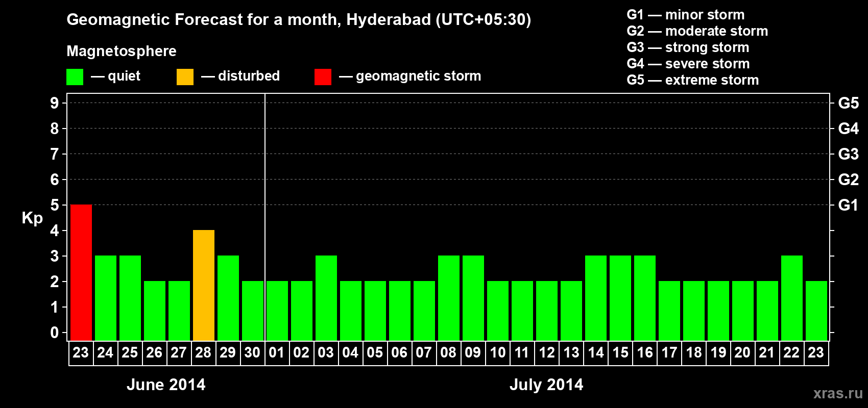Click the 'G2 — moderate storm' legend line
This screenshot has height=408, width=868.
[697, 31]
